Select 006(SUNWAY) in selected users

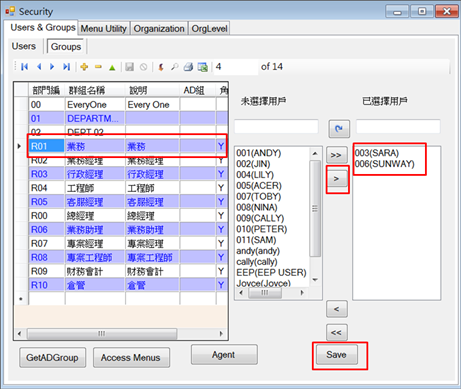385,164
